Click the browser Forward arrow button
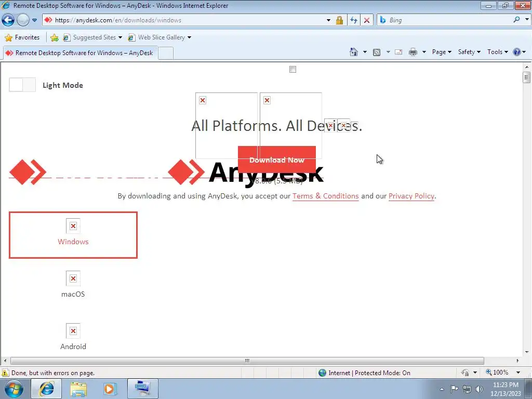 pos(23,20)
